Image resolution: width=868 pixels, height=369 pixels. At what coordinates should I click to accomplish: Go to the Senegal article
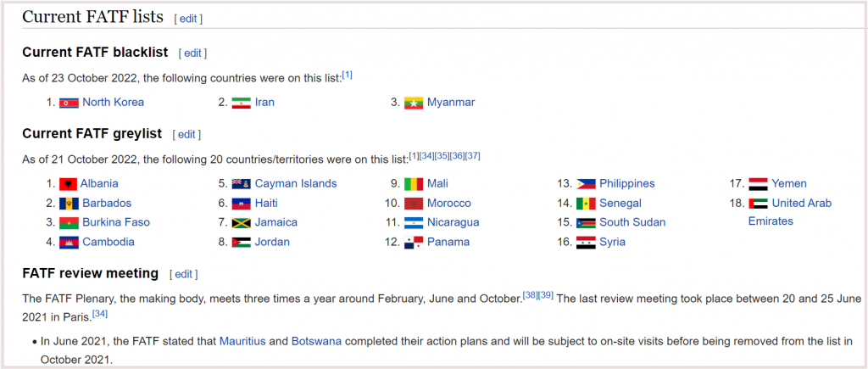(x=620, y=204)
